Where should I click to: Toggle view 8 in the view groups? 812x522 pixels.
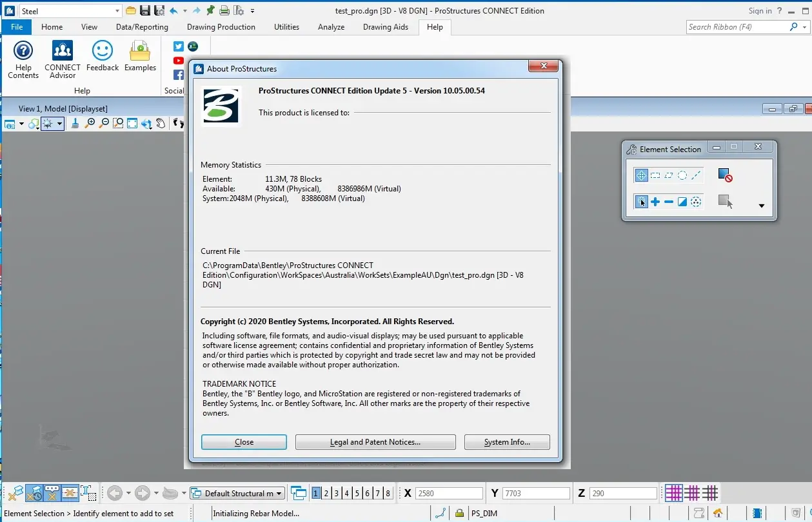(x=388, y=494)
